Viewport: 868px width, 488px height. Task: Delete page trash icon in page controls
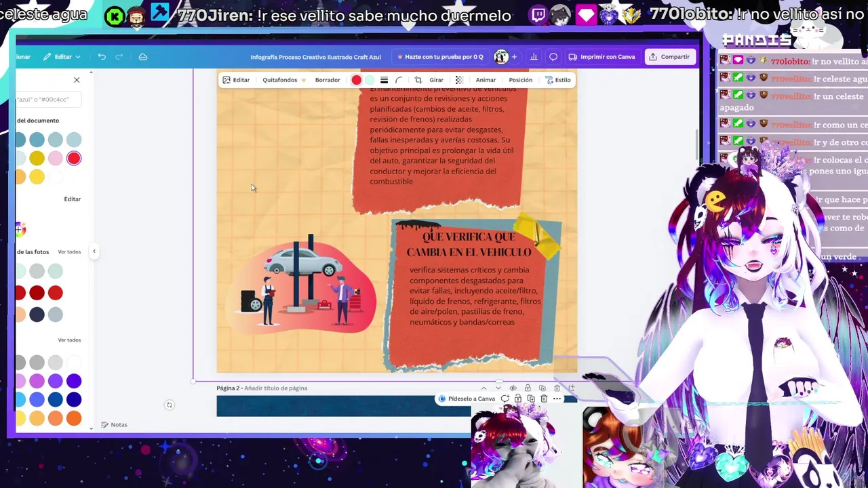click(557, 388)
